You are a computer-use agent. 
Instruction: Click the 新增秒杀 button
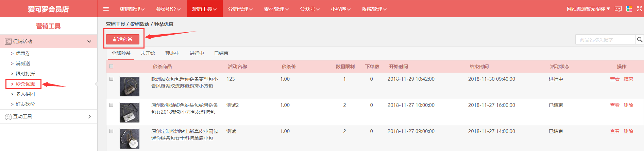click(x=123, y=39)
